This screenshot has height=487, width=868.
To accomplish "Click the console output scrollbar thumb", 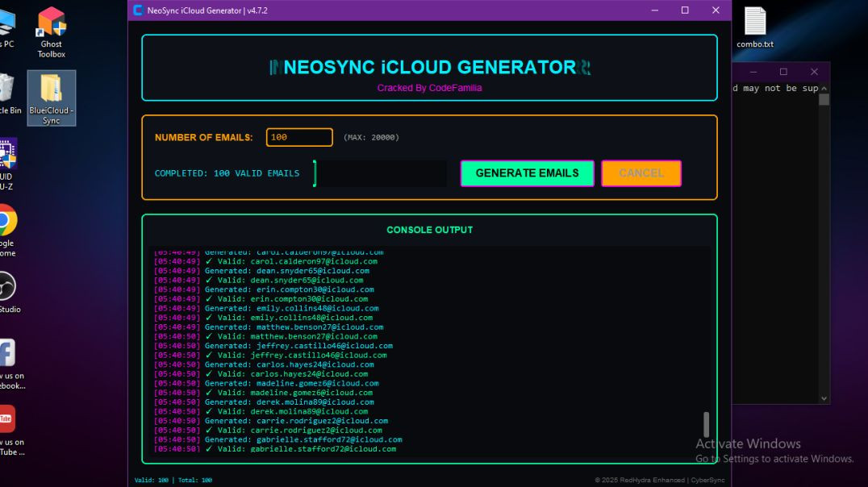I will [706, 424].
